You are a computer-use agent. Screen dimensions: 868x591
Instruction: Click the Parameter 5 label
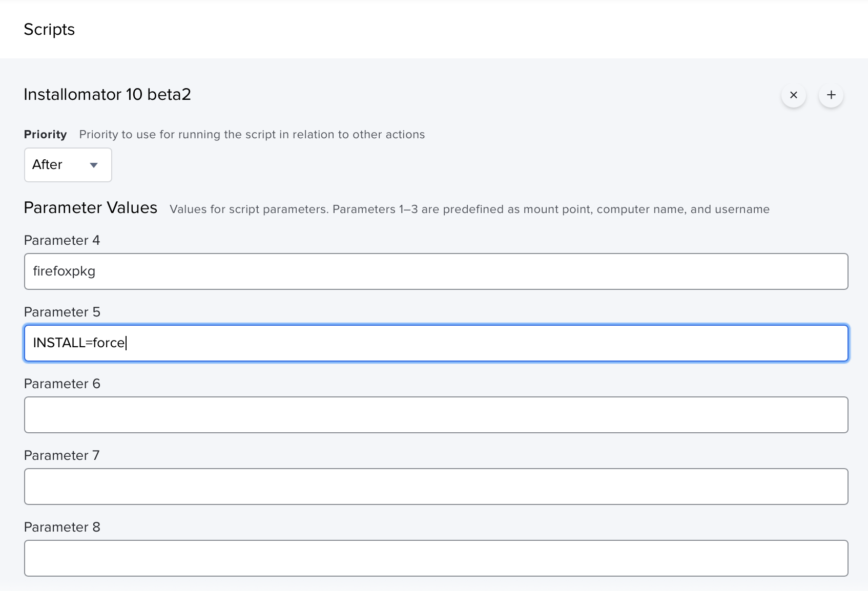[61, 312]
